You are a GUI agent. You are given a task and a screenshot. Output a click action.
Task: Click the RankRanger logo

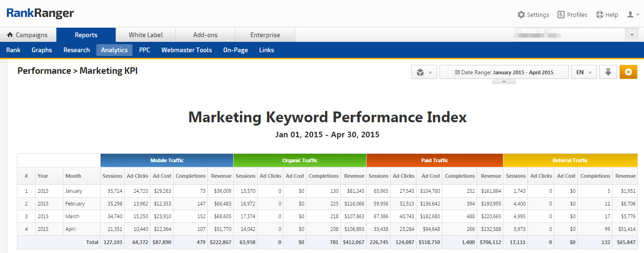pos(40,13)
